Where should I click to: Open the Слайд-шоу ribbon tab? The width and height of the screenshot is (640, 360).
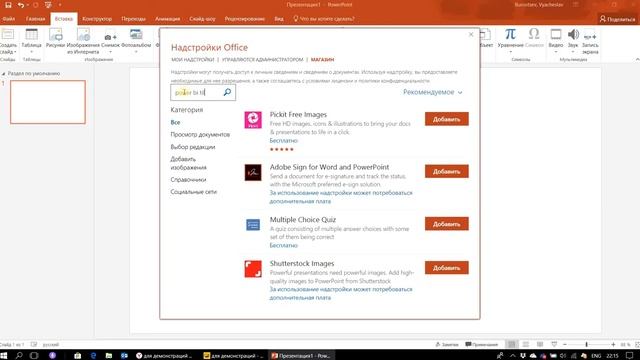[x=202, y=19]
